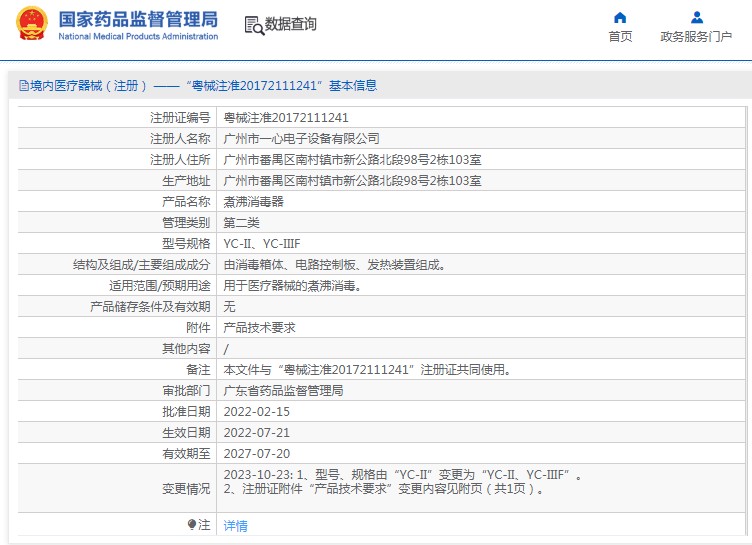Click the national emblem logo icon
This screenshot has height=545, width=752.
32,23
